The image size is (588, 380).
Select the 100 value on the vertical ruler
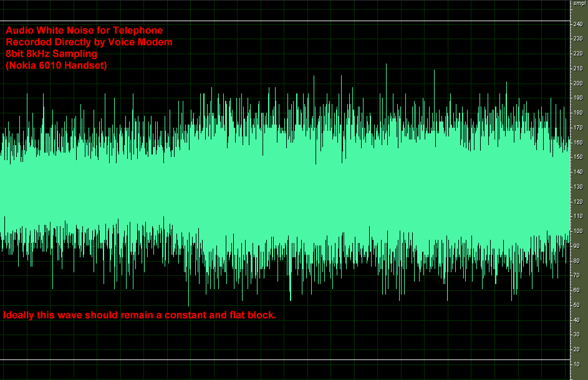578,231
